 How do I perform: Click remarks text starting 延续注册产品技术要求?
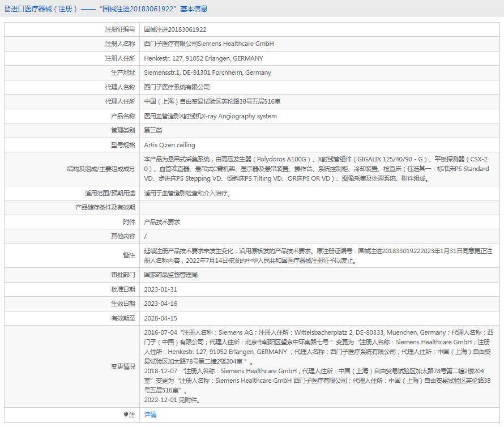pyautogui.click(x=318, y=255)
